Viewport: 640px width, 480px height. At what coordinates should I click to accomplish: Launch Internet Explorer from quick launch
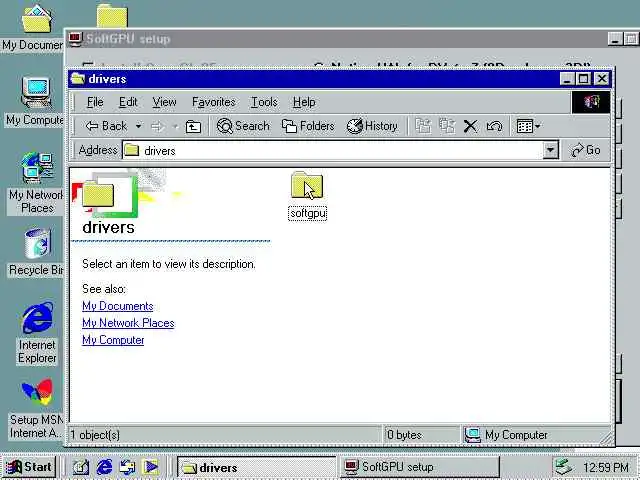click(x=104, y=467)
